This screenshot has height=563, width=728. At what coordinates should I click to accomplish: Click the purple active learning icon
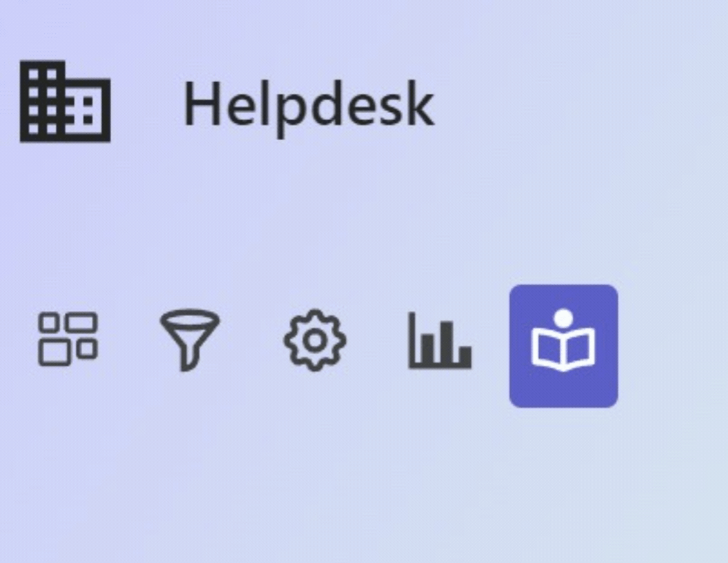pyautogui.click(x=564, y=346)
